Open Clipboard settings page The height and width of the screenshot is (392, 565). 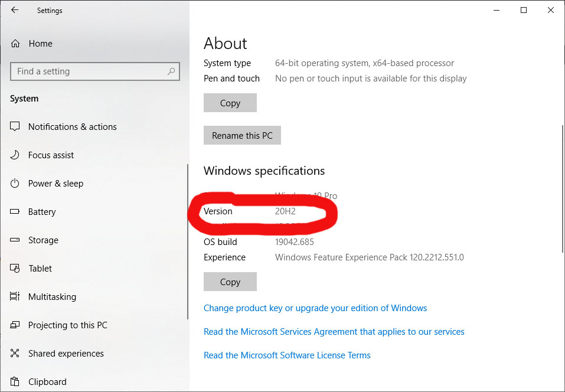click(x=47, y=382)
